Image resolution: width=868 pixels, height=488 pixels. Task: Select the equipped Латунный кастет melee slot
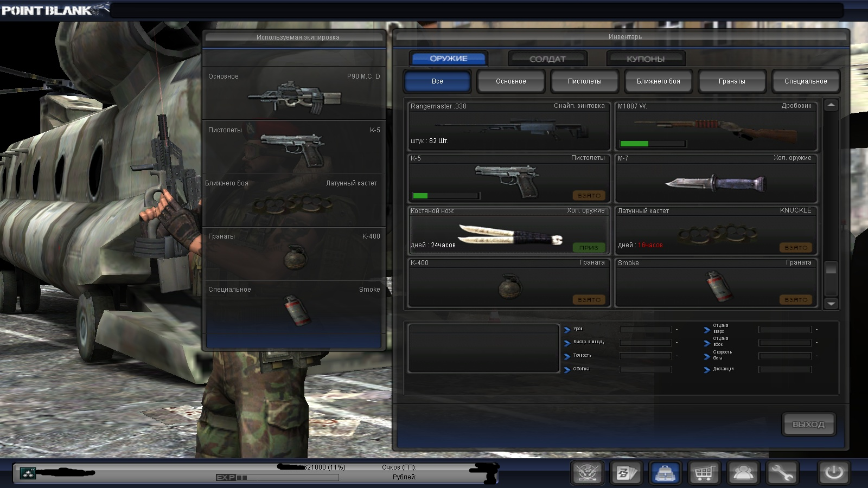pyautogui.click(x=294, y=200)
